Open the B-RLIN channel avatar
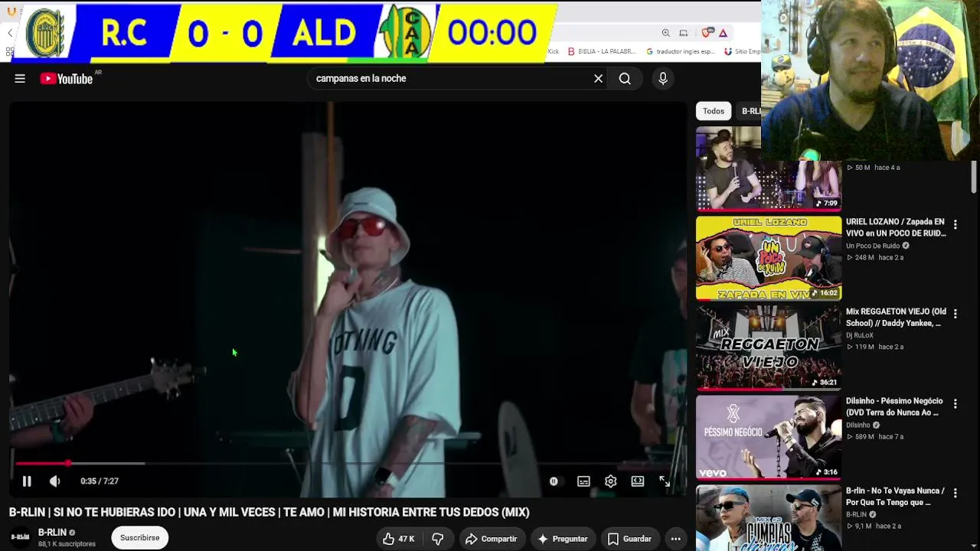The width and height of the screenshot is (980, 551). coord(21,537)
